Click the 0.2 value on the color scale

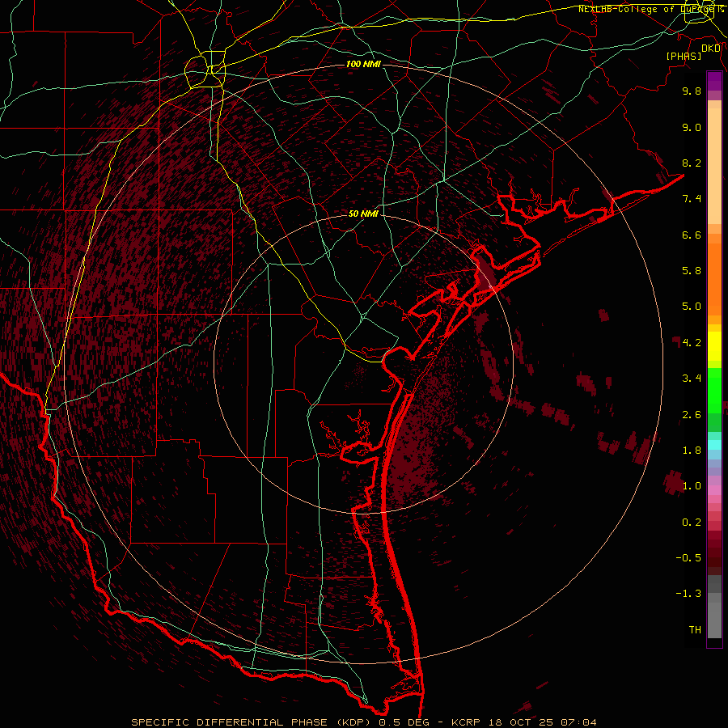coord(692,523)
